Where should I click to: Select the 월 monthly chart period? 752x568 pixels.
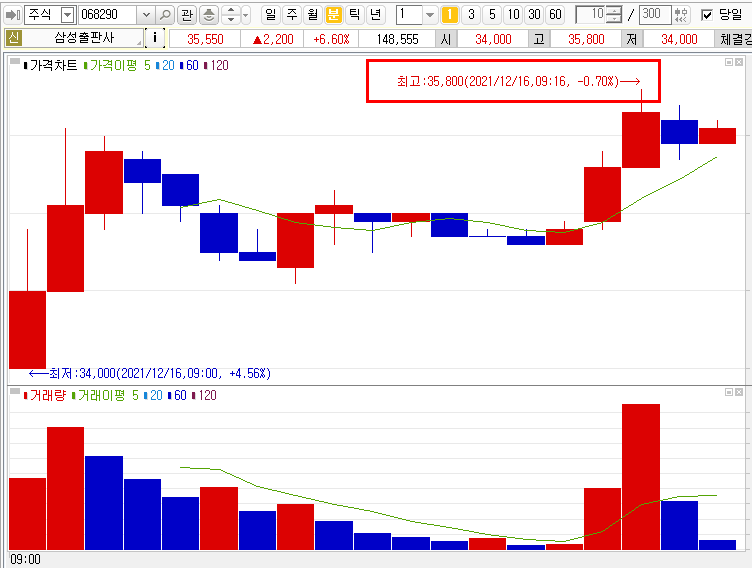313,15
